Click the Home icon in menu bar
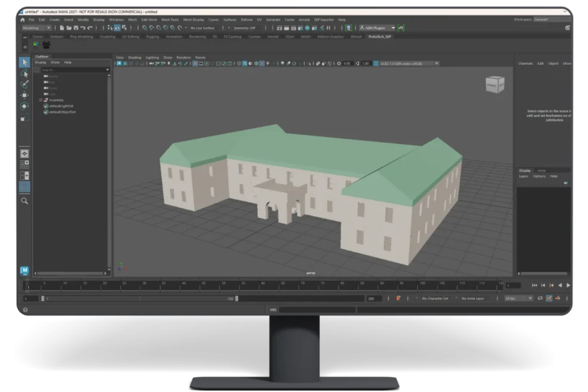 [22, 20]
